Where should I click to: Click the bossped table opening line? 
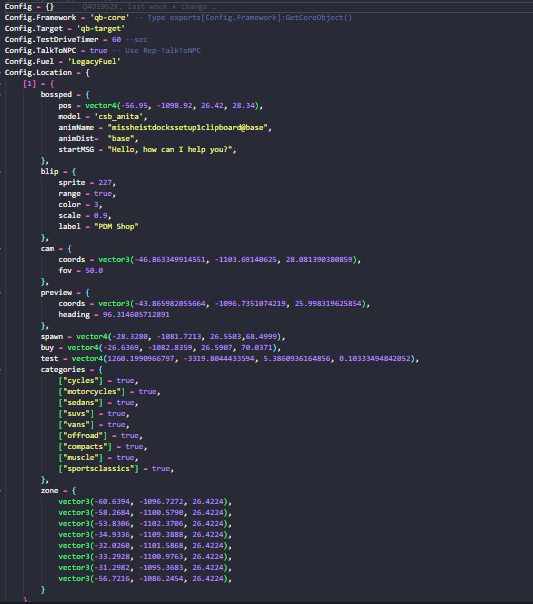[65, 94]
